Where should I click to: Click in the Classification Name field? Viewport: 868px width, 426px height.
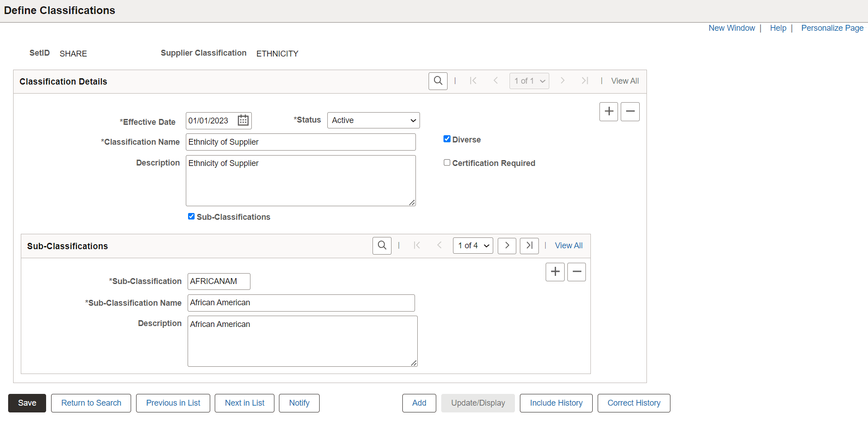(x=300, y=142)
